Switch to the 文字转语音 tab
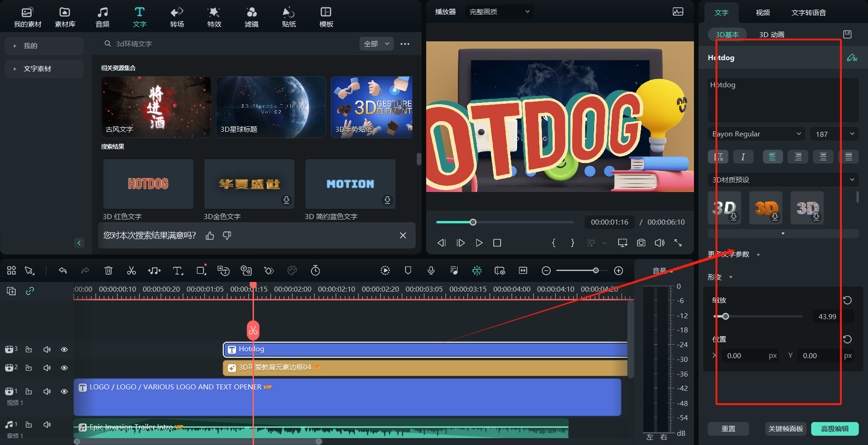The width and height of the screenshot is (868, 445). coord(808,13)
